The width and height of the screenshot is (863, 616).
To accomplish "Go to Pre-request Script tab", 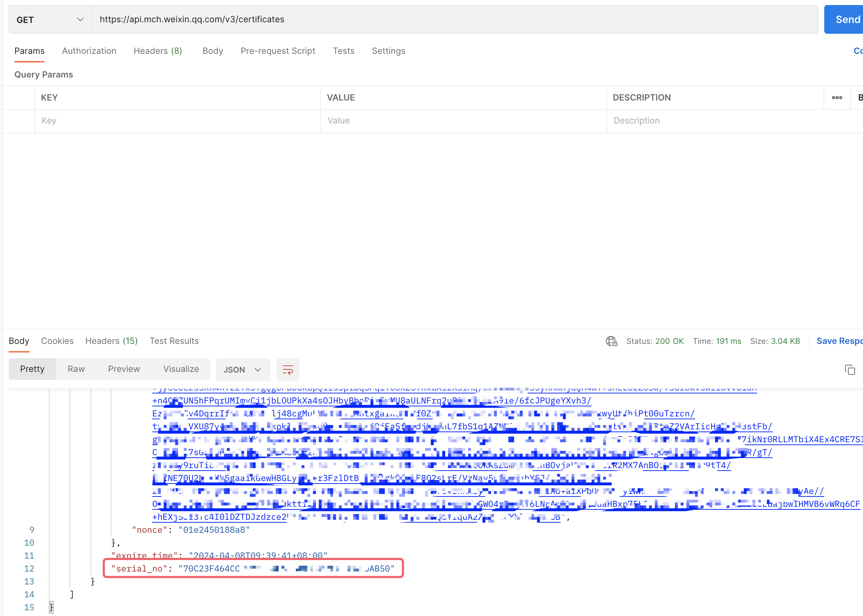I will click(278, 51).
